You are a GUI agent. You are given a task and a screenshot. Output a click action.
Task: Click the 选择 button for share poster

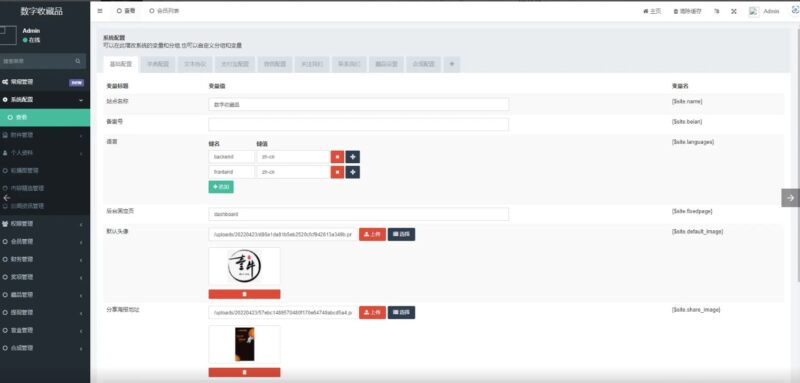tap(402, 313)
